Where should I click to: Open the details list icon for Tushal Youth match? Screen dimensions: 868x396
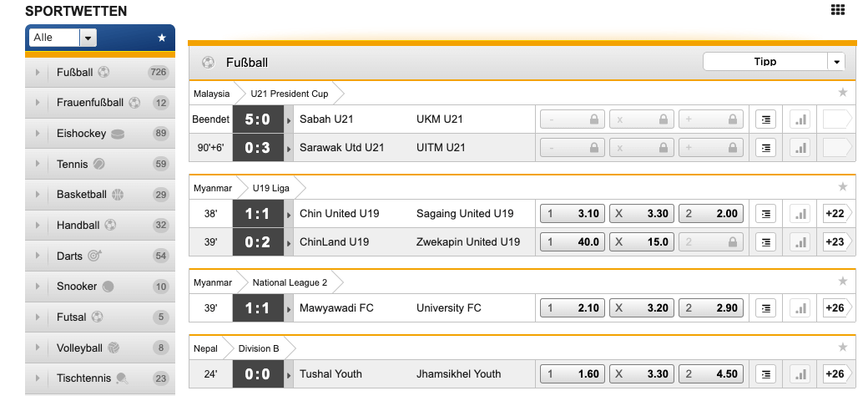765,373
